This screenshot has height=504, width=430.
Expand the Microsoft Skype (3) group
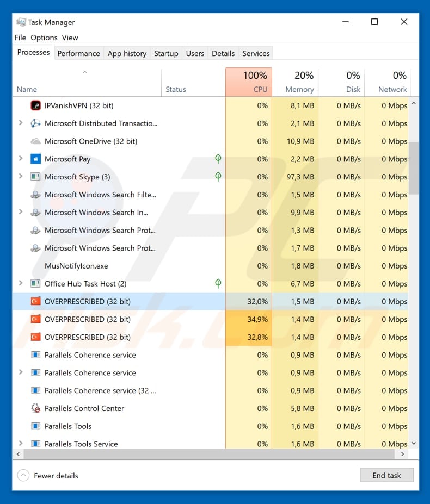click(21, 176)
